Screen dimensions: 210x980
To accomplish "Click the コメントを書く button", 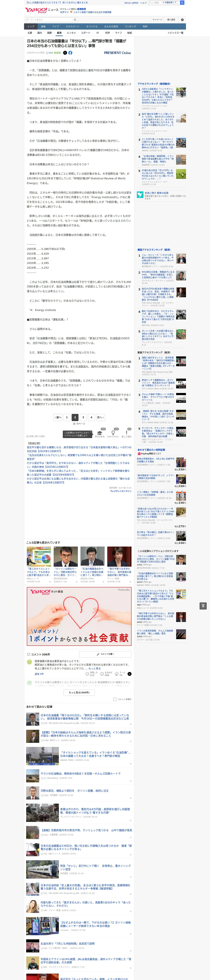I will pos(105,654).
